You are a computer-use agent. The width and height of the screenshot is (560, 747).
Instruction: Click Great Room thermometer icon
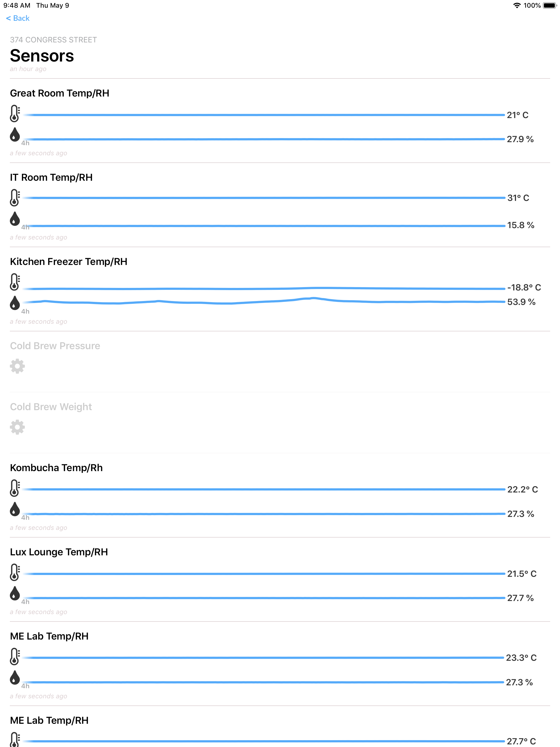tap(14, 113)
